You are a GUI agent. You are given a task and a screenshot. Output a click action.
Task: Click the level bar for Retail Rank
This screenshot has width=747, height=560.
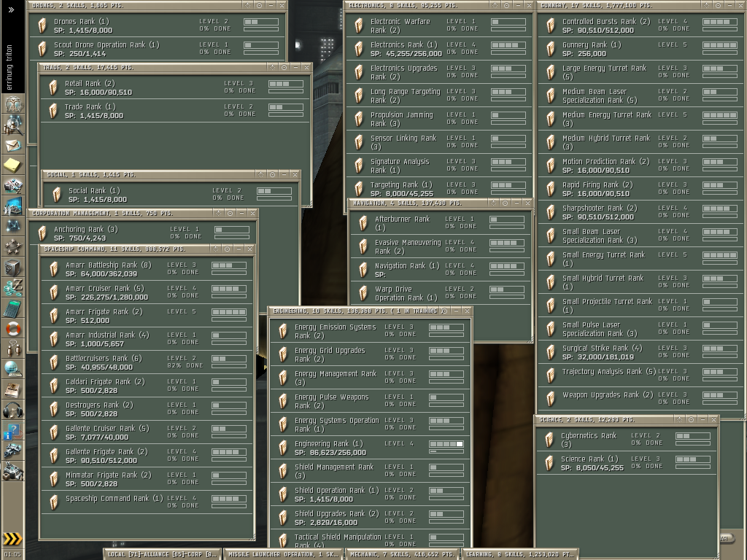click(x=286, y=84)
